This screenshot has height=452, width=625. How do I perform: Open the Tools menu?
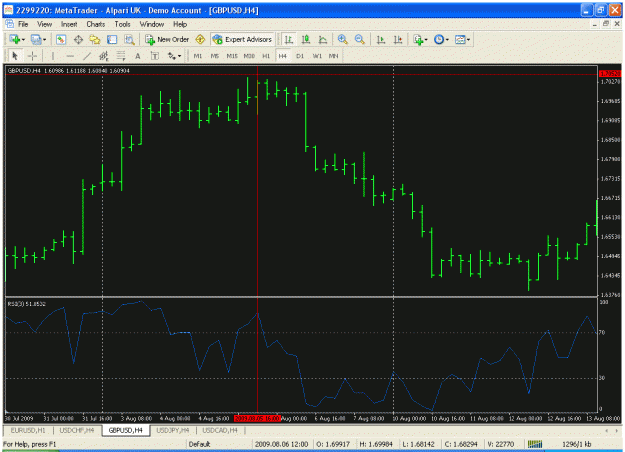pos(122,24)
